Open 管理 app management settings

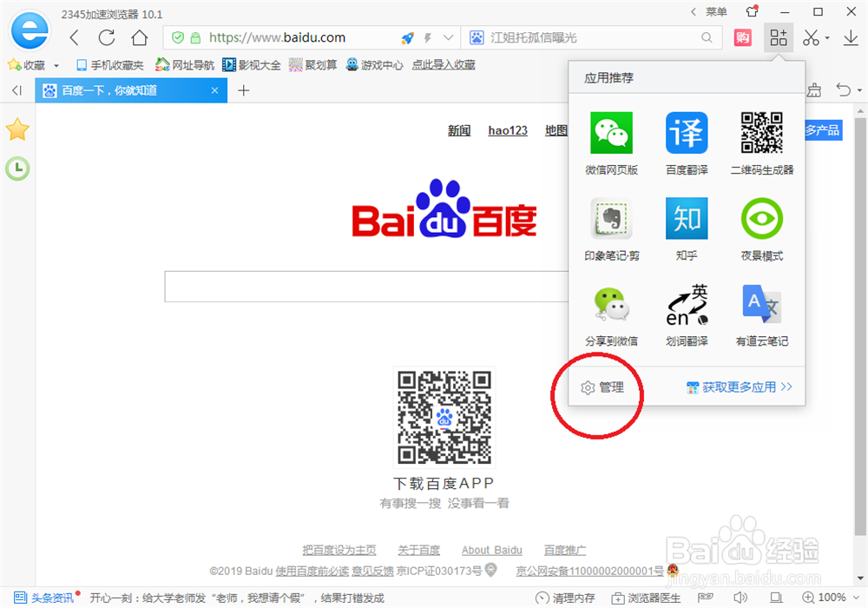pos(602,387)
